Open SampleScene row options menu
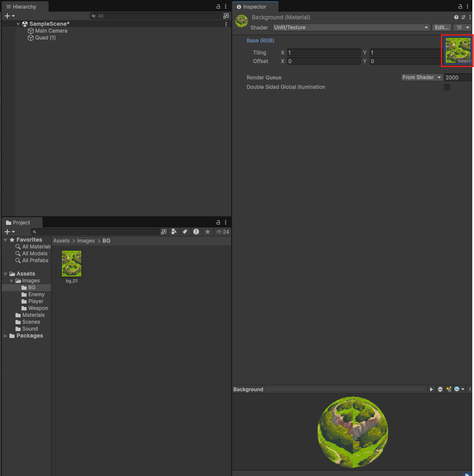Screen dimensions: 474x476 226,24
